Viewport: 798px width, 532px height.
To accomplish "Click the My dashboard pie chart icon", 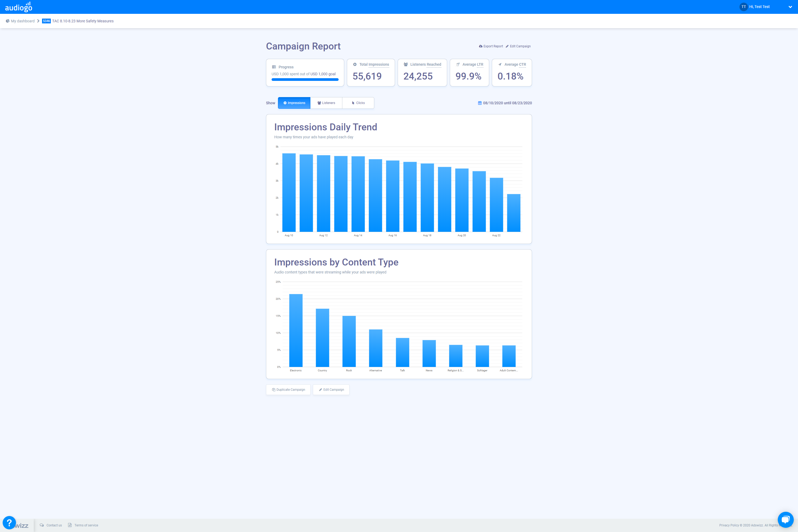I will pos(7,21).
